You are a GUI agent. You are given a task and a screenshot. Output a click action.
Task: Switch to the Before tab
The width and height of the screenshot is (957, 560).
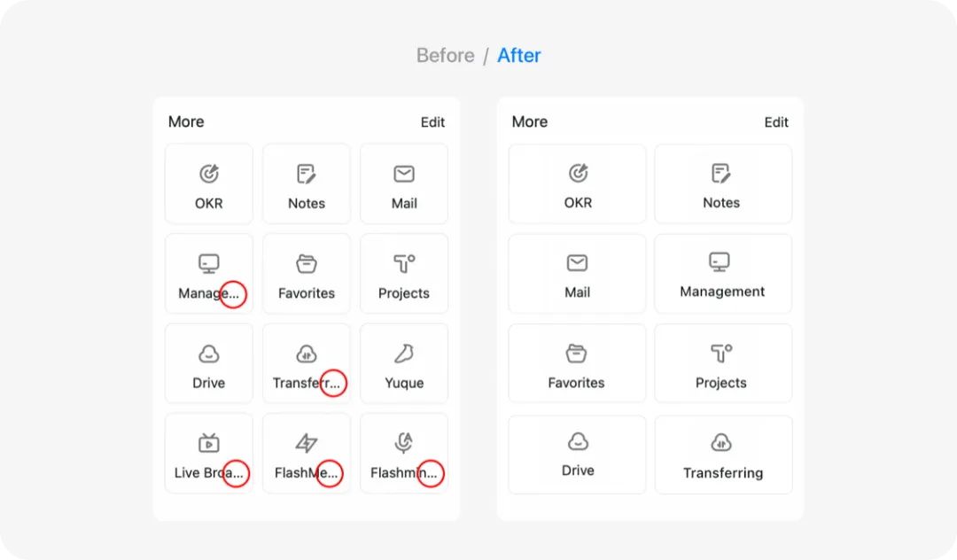pyautogui.click(x=445, y=56)
